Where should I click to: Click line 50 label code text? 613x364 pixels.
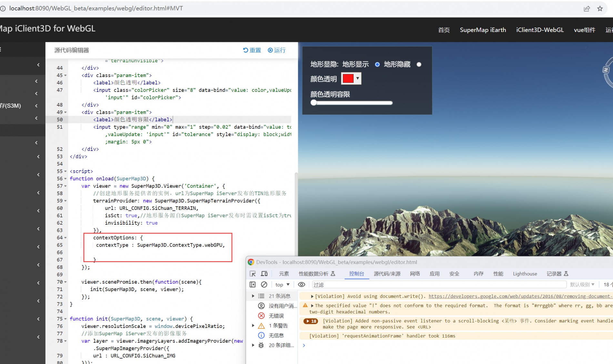tap(133, 120)
